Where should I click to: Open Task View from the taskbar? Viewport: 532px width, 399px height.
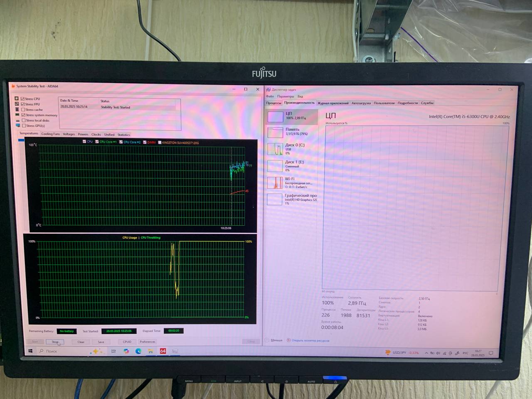click(x=113, y=351)
